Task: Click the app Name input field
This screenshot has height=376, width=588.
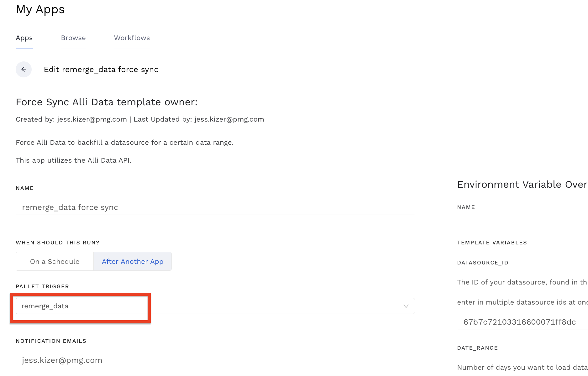Action: click(215, 207)
